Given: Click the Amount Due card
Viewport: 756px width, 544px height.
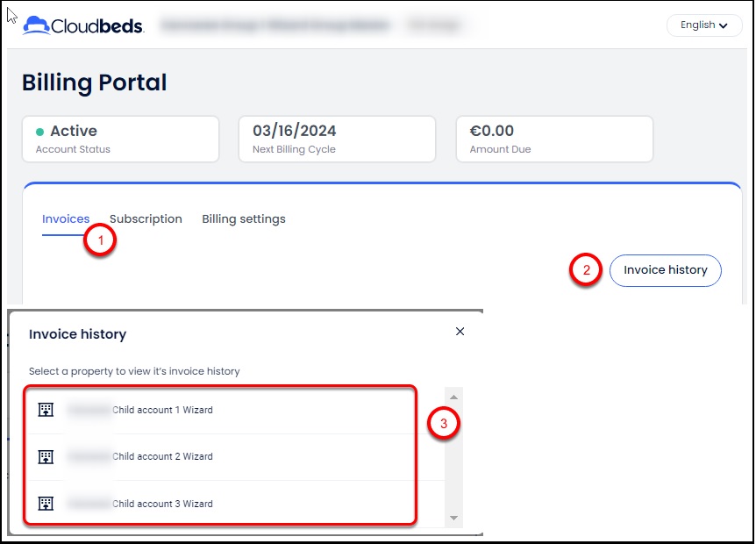Looking at the screenshot, I should (554, 139).
